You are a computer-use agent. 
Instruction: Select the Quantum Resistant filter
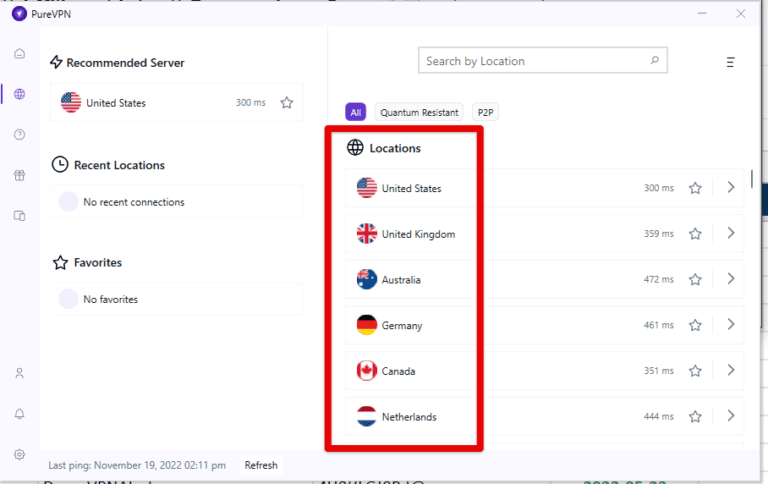click(x=419, y=112)
